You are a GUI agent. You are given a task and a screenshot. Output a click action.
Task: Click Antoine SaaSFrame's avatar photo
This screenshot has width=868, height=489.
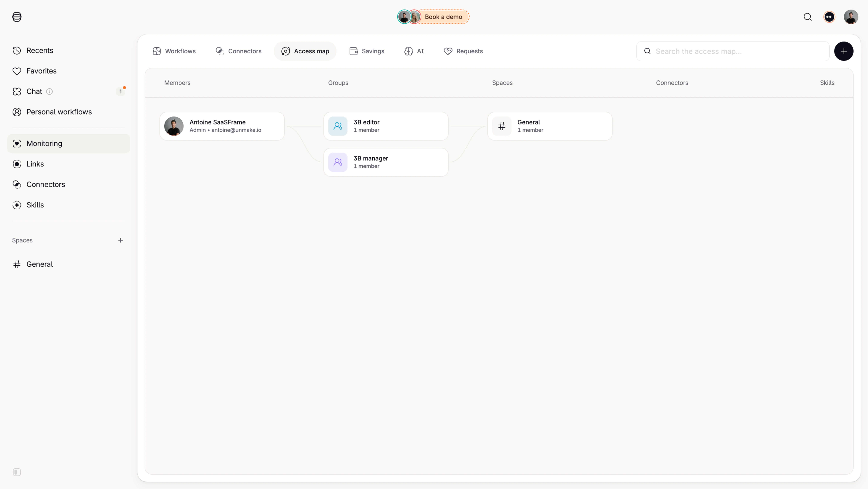pos(174,126)
